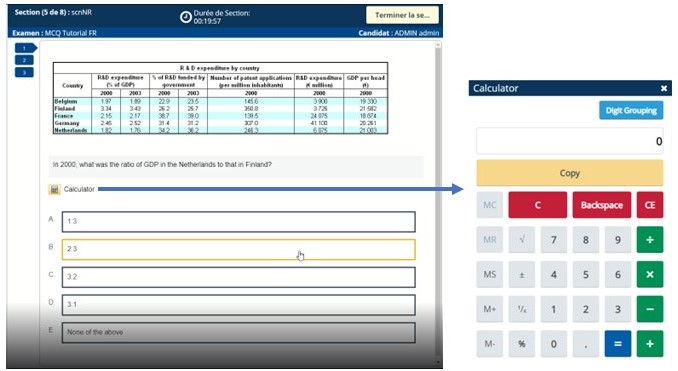Select answer option A 1:3
Screen dimensions: 678x371
(x=238, y=221)
